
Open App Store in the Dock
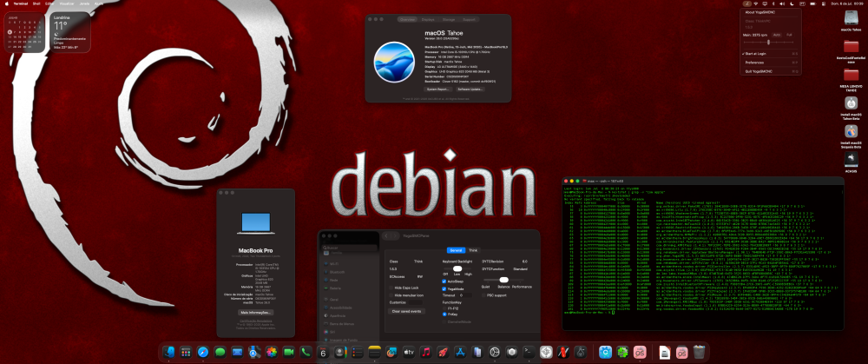pyautogui.click(x=460, y=352)
